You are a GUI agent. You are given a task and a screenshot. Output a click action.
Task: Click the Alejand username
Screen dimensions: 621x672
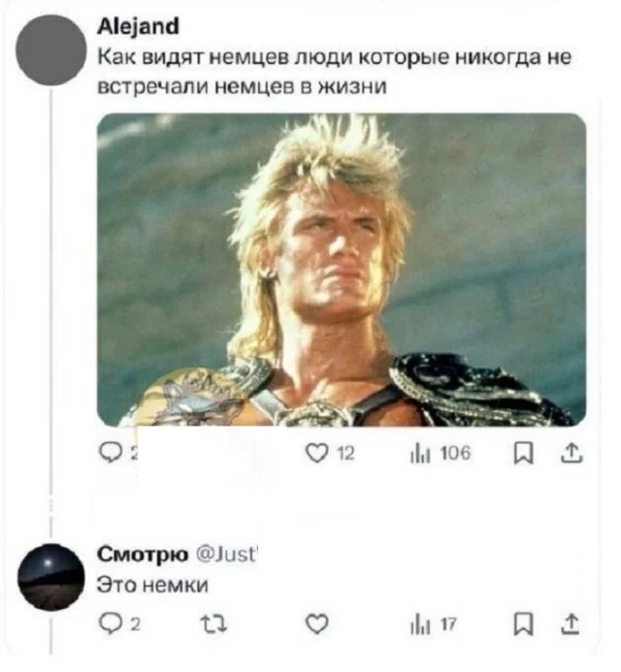click(x=138, y=26)
